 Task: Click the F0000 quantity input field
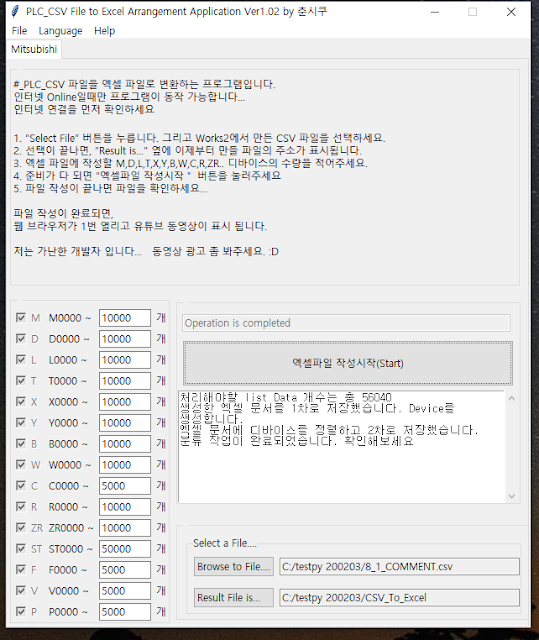click(x=125, y=570)
